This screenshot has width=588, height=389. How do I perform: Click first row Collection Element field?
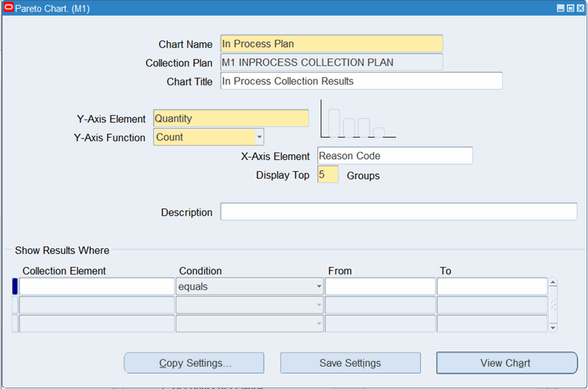96,287
